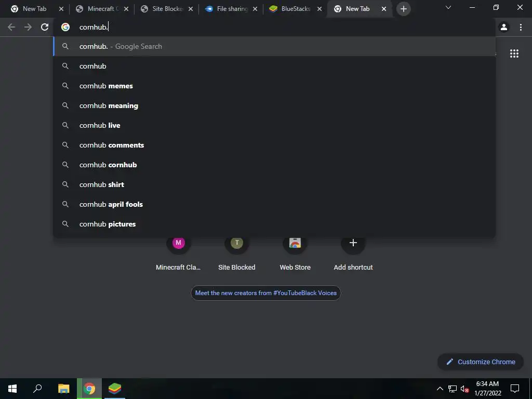Close the Site Blocker tab

(191, 9)
